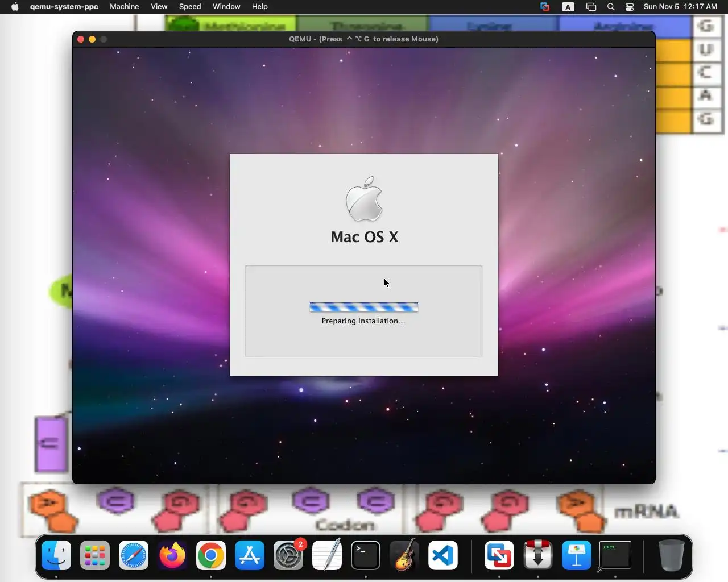Open the Apple menu
Image resolution: width=728 pixels, height=582 pixels.
15,7
